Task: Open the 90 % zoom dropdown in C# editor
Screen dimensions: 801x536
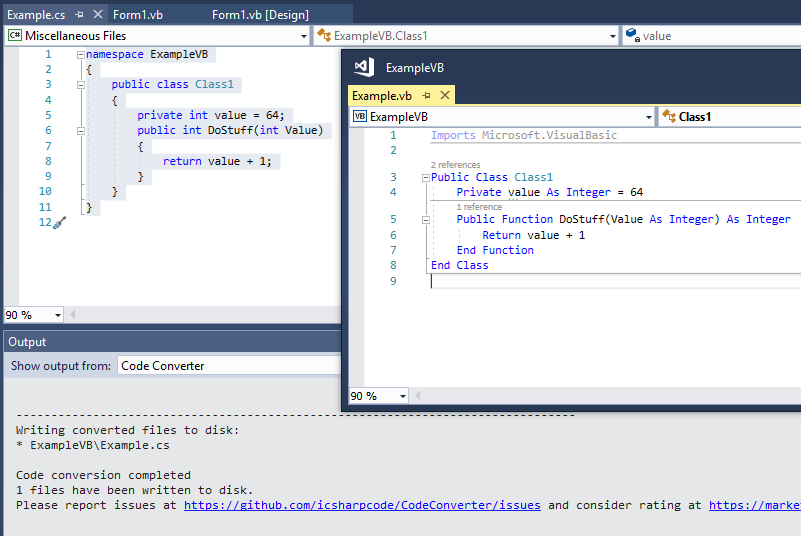Action: [x=58, y=315]
